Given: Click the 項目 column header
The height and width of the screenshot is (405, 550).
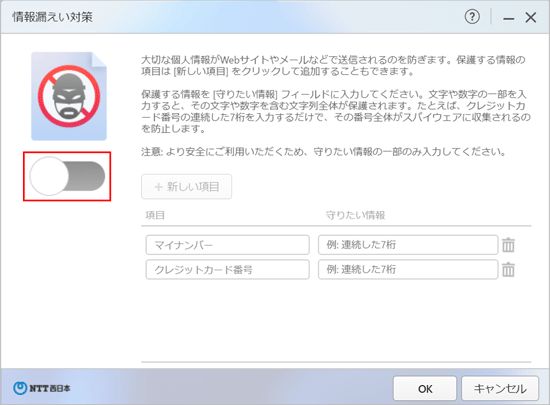Looking at the screenshot, I should click(155, 215).
